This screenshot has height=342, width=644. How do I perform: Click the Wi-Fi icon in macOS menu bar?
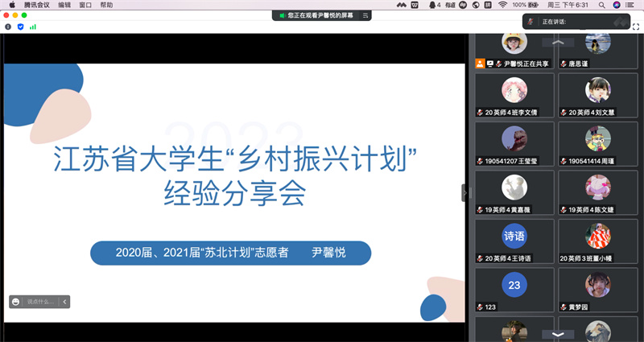click(x=502, y=5)
